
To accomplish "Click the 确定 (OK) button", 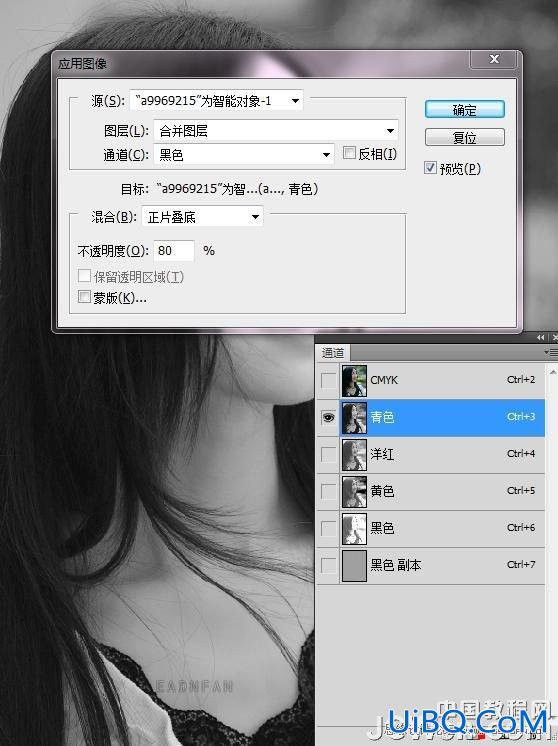I will click(464, 109).
